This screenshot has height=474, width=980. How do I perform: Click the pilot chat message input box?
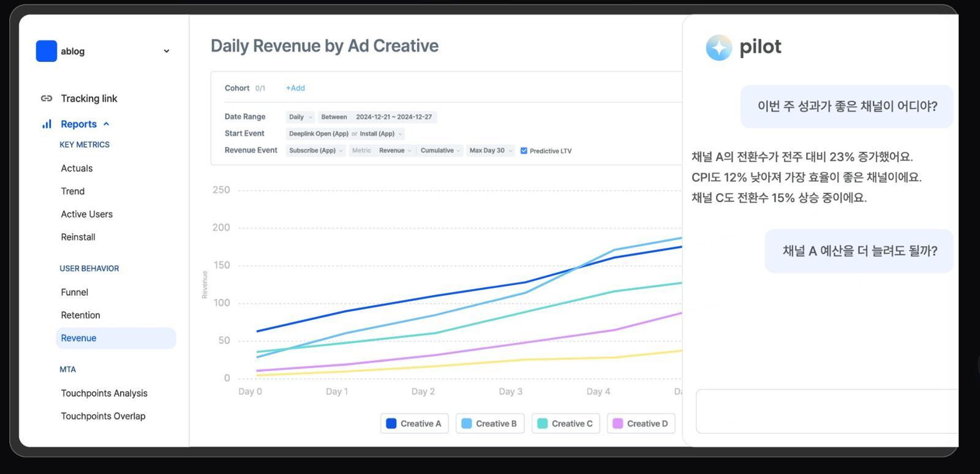(x=827, y=411)
